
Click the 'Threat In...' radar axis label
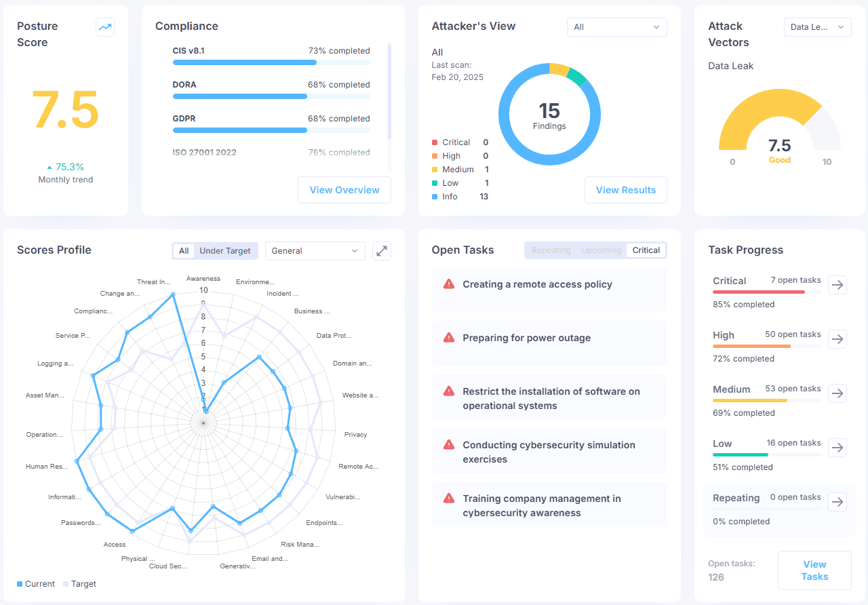coord(153,282)
